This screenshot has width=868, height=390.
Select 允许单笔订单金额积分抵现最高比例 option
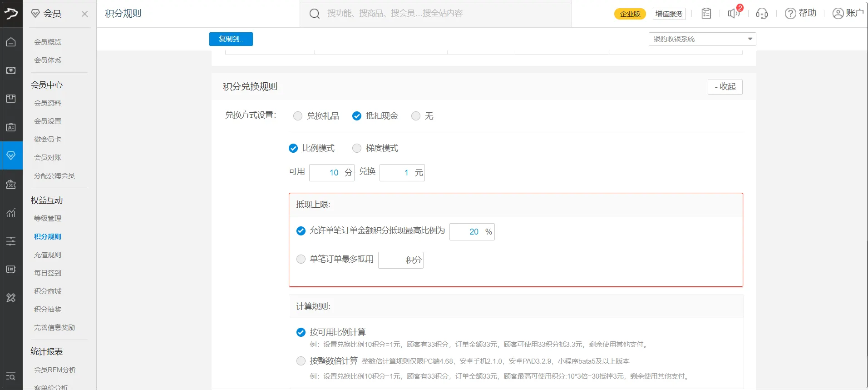(x=301, y=231)
